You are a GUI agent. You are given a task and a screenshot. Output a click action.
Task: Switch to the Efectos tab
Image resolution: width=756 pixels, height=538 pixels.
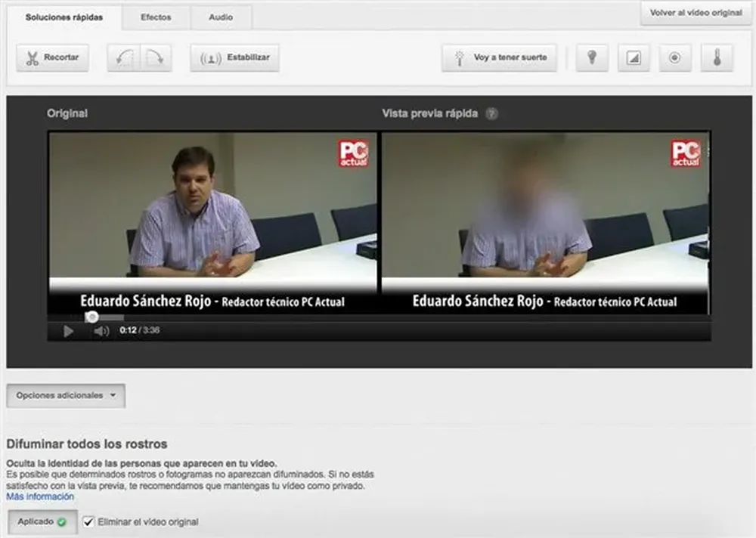[156, 17]
